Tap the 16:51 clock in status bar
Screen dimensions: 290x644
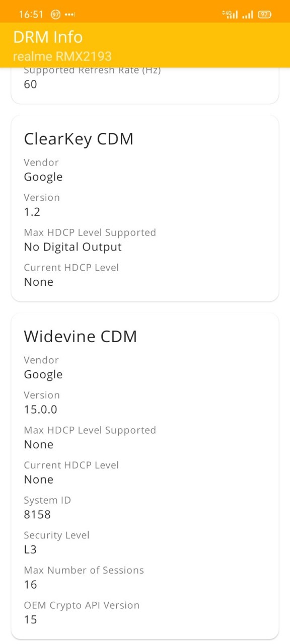(x=31, y=15)
